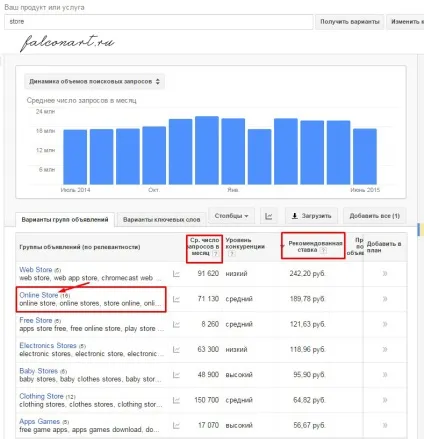Sort by Рекомендованная ставка column header

pyautogui.click(x=315, y=247)
